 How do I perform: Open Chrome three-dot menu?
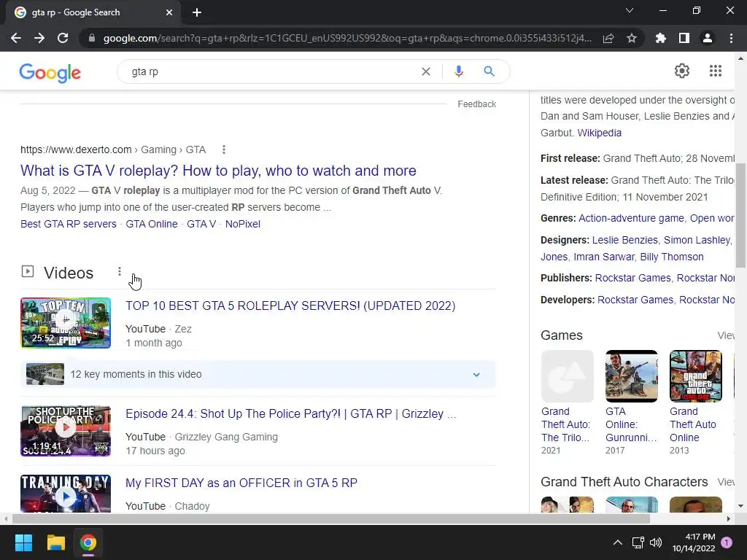(731, 38)
